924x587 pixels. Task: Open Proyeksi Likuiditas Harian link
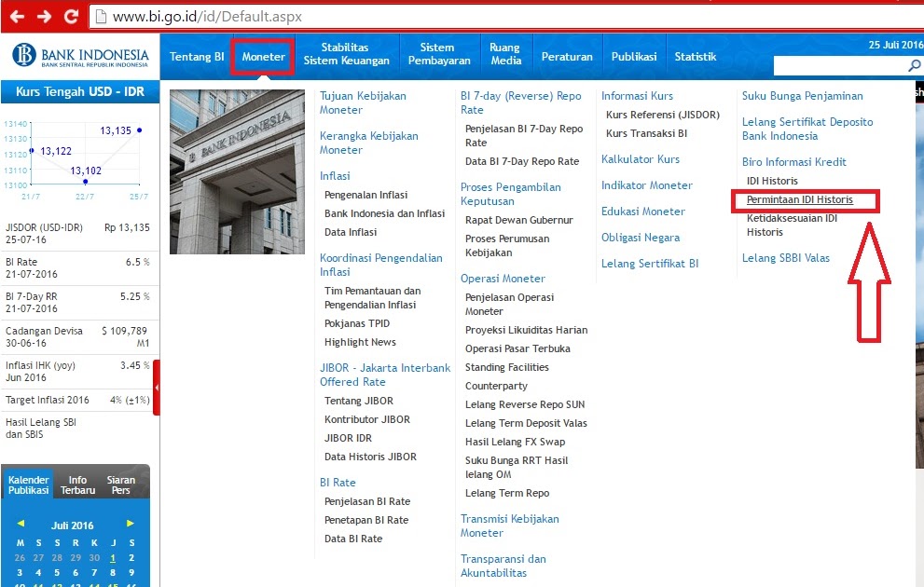(x=526, y=330)
